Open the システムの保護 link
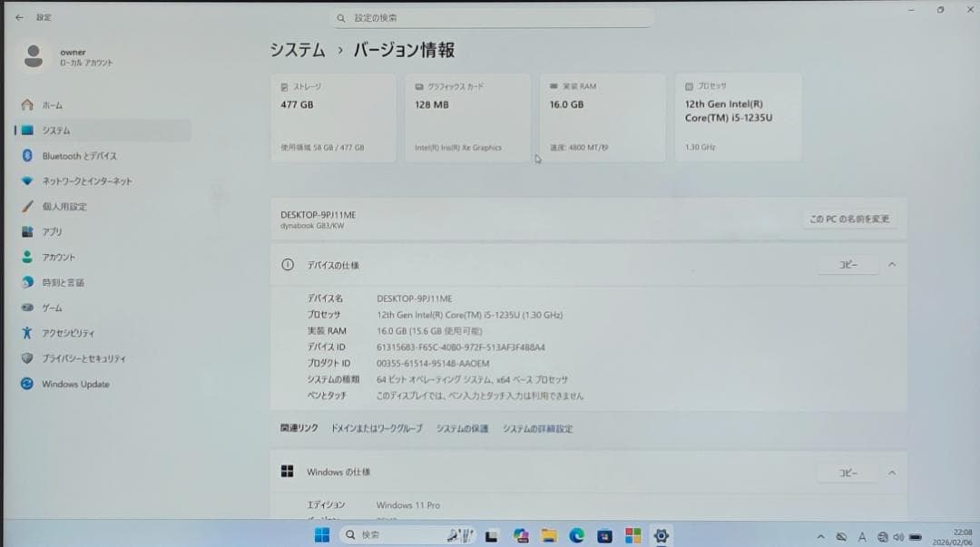 (463, 428)
